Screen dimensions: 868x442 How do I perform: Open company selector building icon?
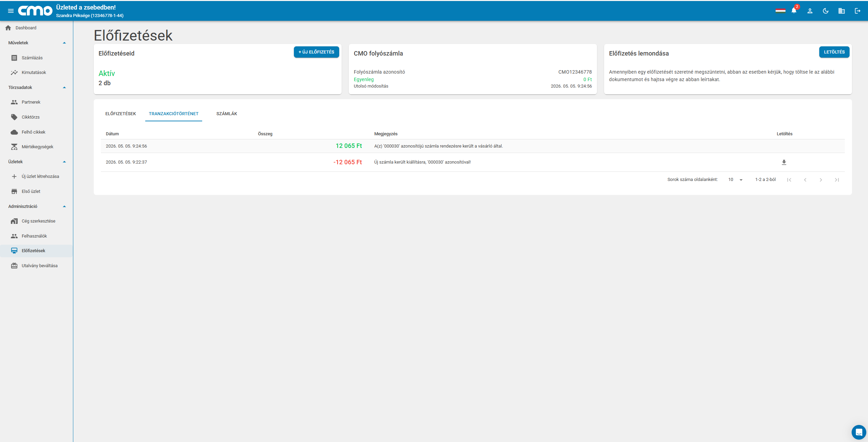pyautogui.click(x=841, y=11)
